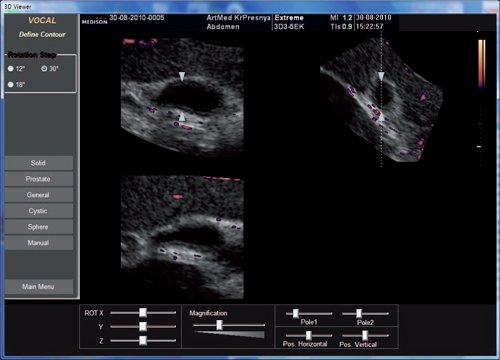This screenshot has width=500, height=360.
Task: Click the Pos. Vertical slider handle
Action: pos(365,335)
